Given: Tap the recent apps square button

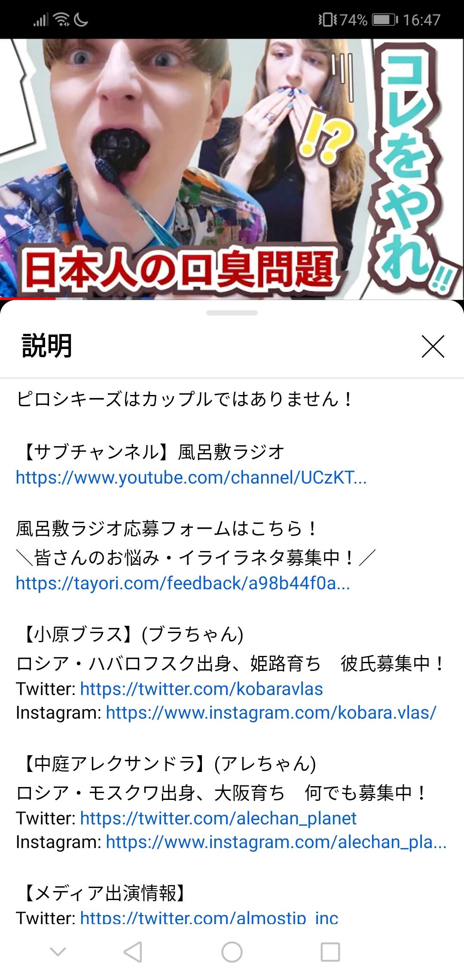Looking at the screenshot, I should [330, 952].
